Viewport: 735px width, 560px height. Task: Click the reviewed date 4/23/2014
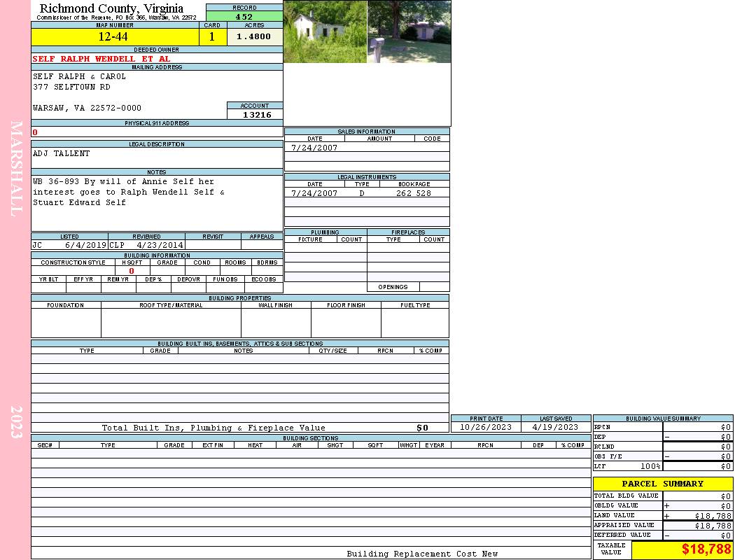(160, 246)
